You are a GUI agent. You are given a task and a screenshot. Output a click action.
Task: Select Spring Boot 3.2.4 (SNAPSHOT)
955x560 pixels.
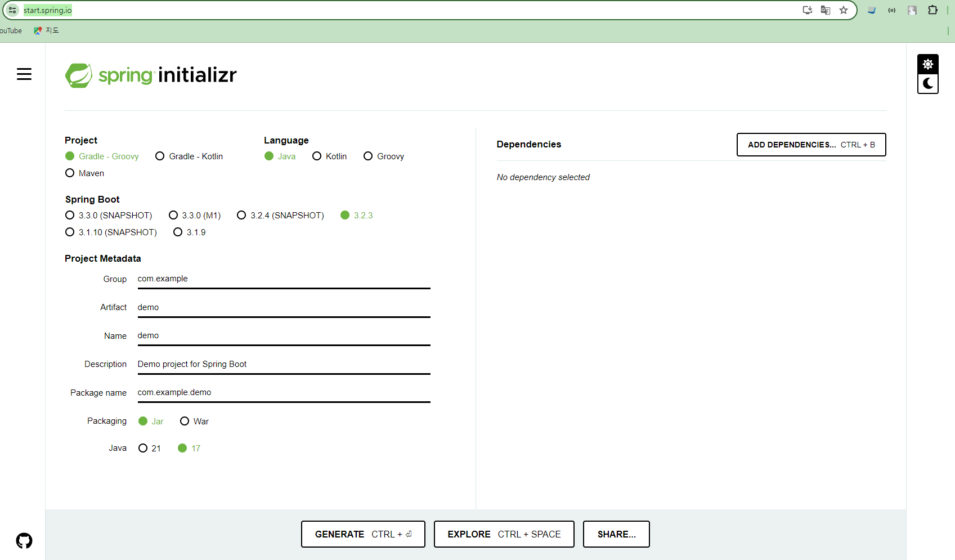[280, 216]
